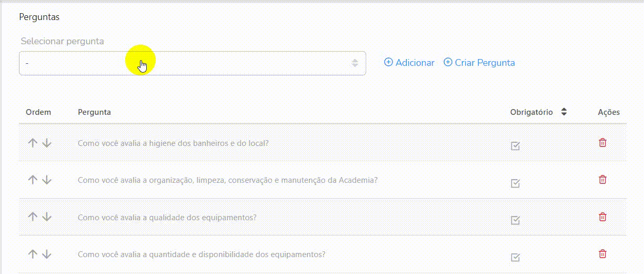Viewport: 644px width, 274px height.
Task: Toggle Obrigatório for organização e limpeza question
Action: (516, 183)
